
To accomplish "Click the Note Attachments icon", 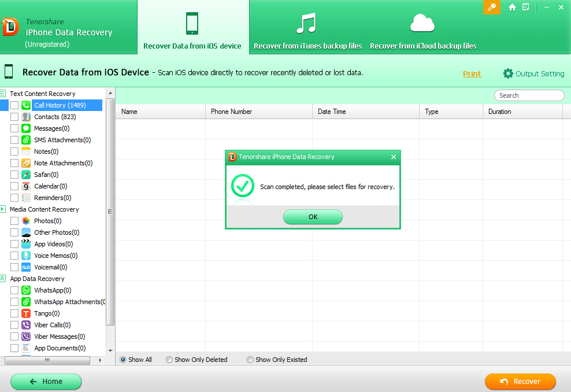I will (26, 163).
